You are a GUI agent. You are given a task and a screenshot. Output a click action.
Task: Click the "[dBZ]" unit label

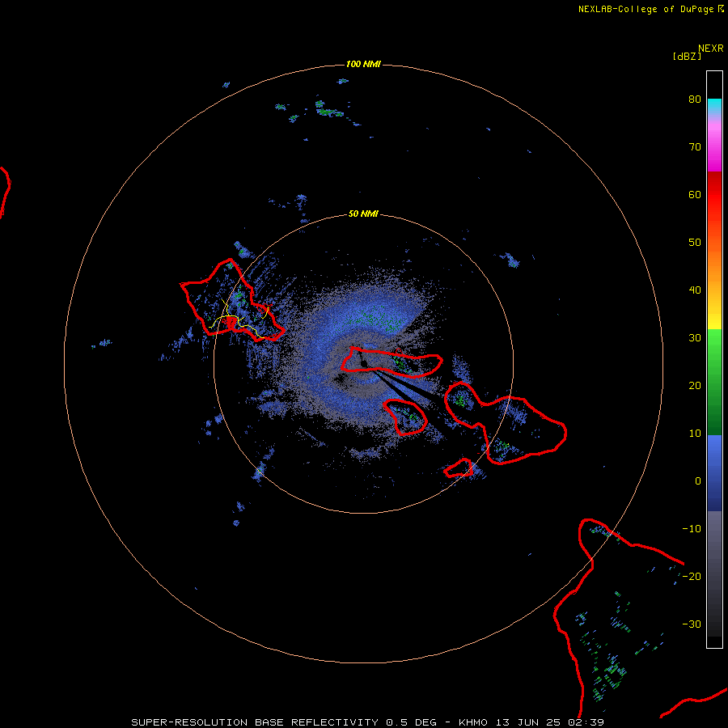[687, 56]
